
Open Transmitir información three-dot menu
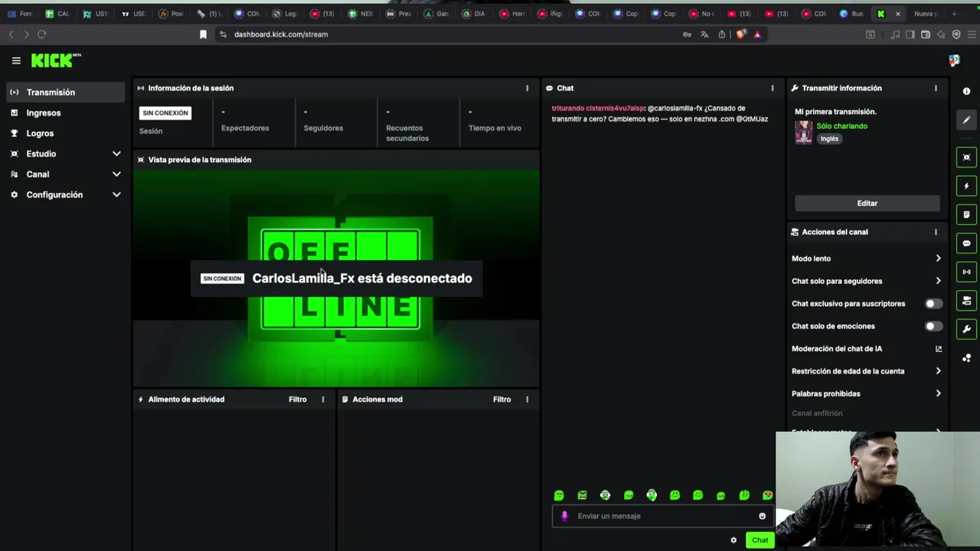936,88
